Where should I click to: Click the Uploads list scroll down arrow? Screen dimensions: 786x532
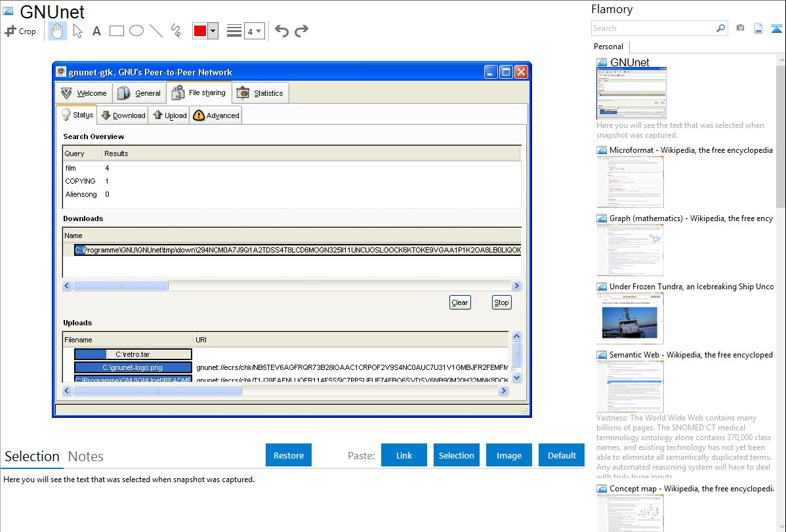(516, 378)
